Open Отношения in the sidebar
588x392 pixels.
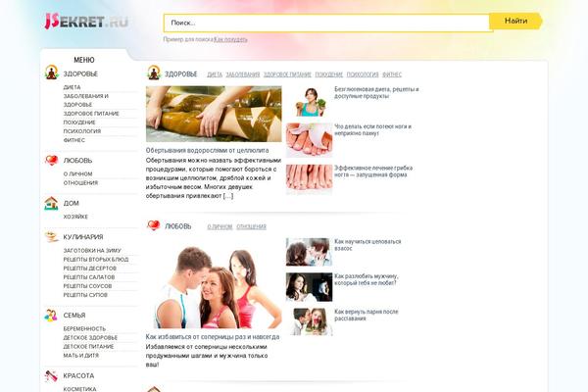click(80, 182)
